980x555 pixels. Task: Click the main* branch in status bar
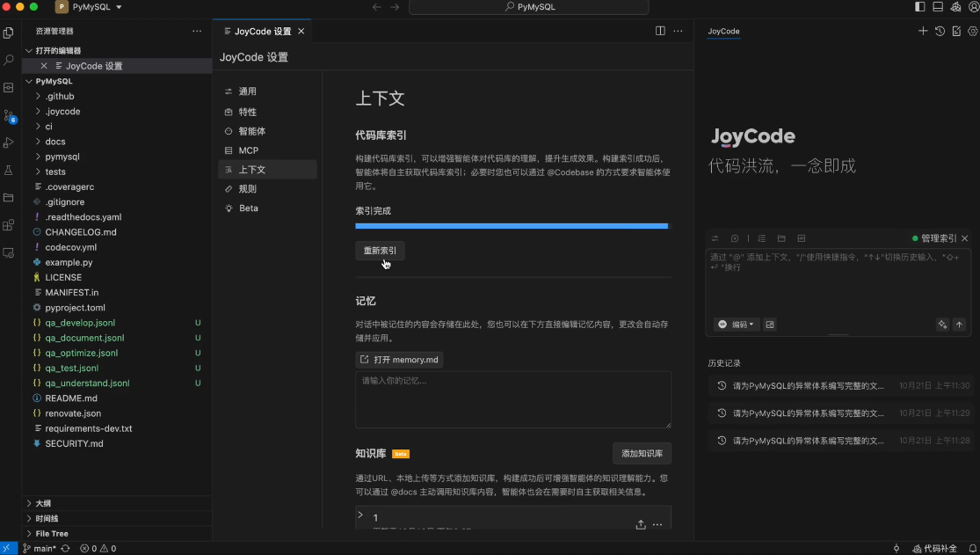click(39, 549)
